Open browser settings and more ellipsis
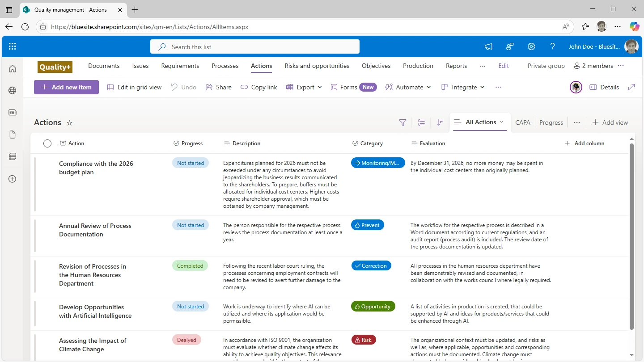 (618, 27)
